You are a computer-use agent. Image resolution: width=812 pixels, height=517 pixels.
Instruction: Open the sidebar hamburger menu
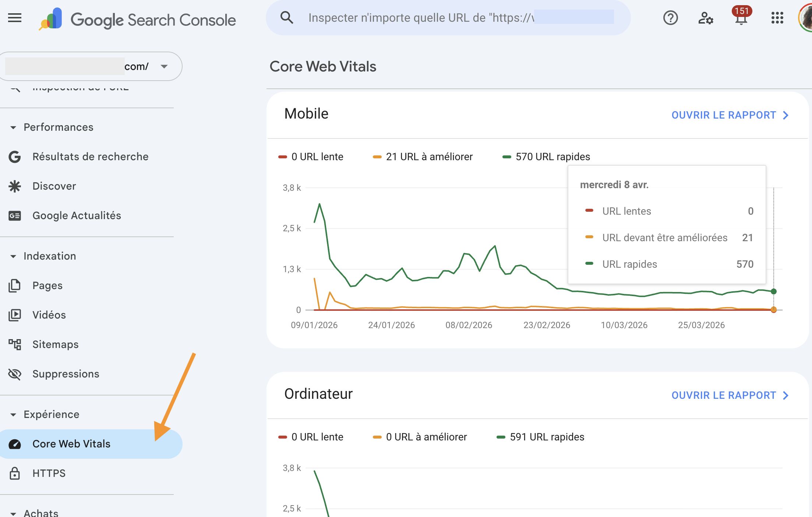click(15, 17)
